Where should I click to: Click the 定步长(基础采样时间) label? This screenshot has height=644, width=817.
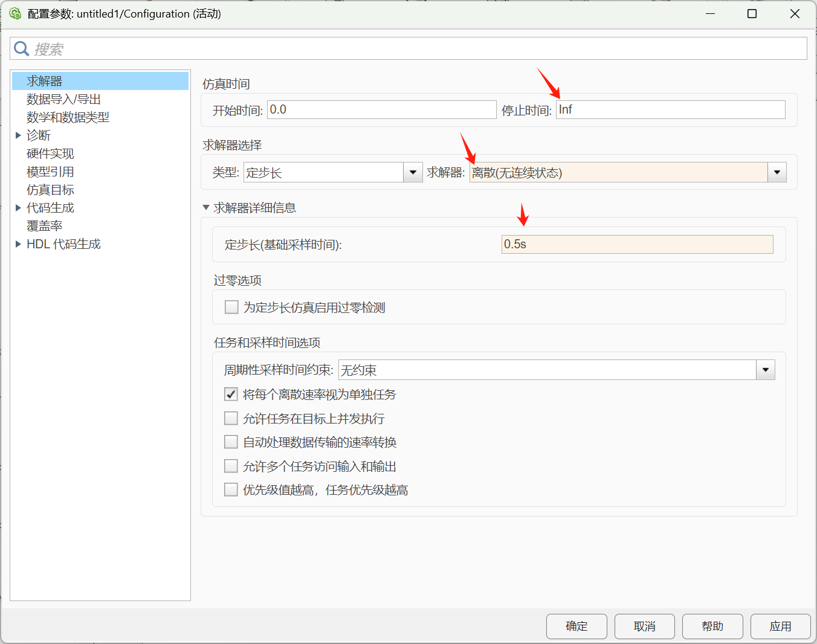(x=283, y=245)
